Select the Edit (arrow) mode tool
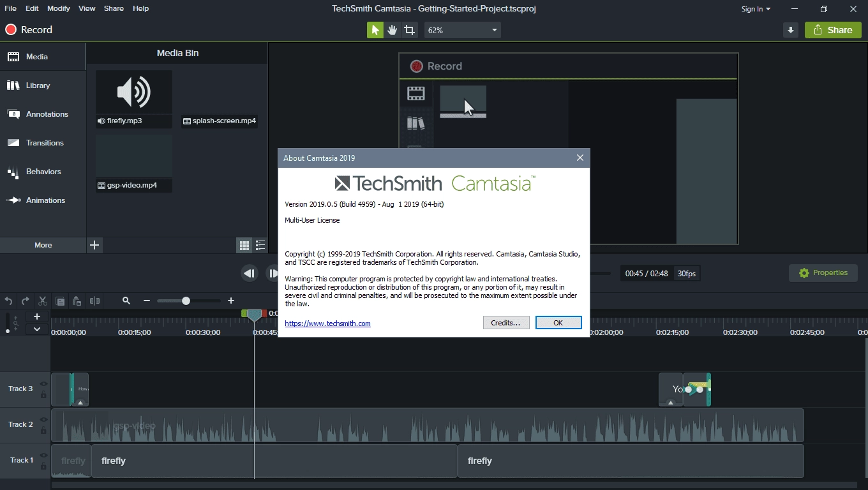Image resolution: width=868 pixels, height=490 pixels. pos(375,30)
